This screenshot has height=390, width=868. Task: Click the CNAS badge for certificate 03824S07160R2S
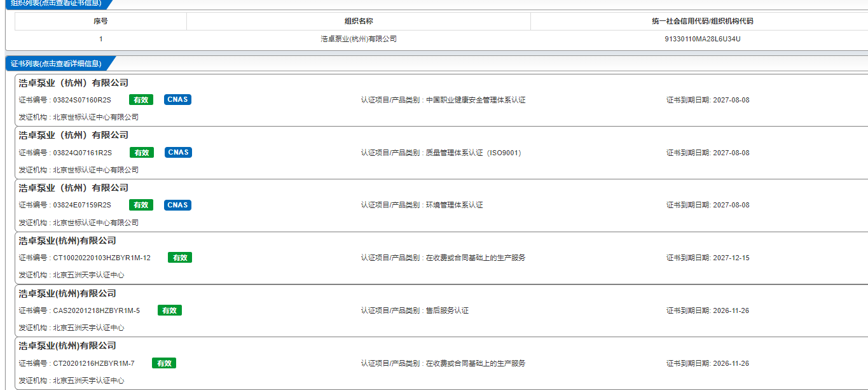pos(177,100)
